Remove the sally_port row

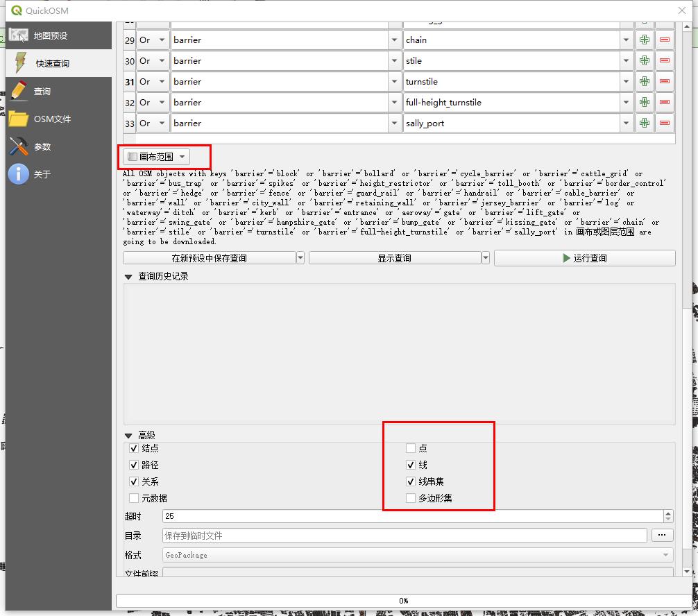point(665,123)
